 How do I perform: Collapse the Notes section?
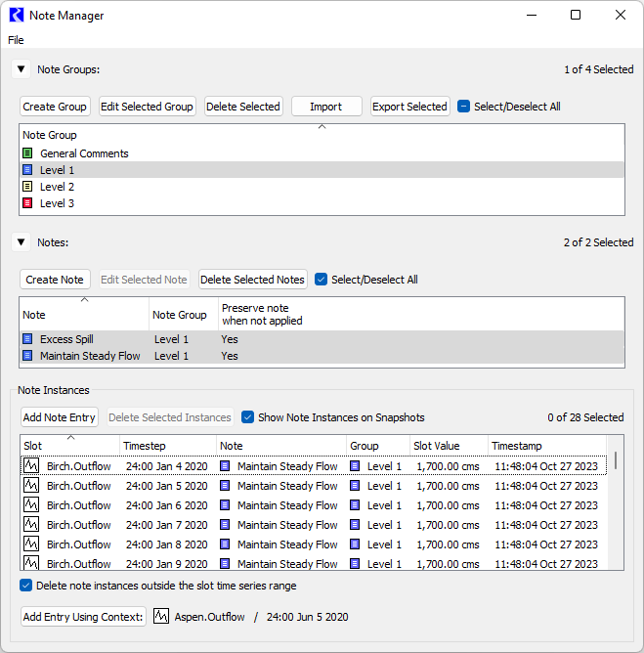tap(21, 242)
